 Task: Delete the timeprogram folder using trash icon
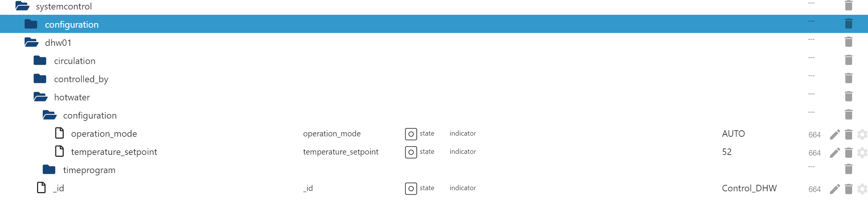pyautogui.click(x=849, y=169)
